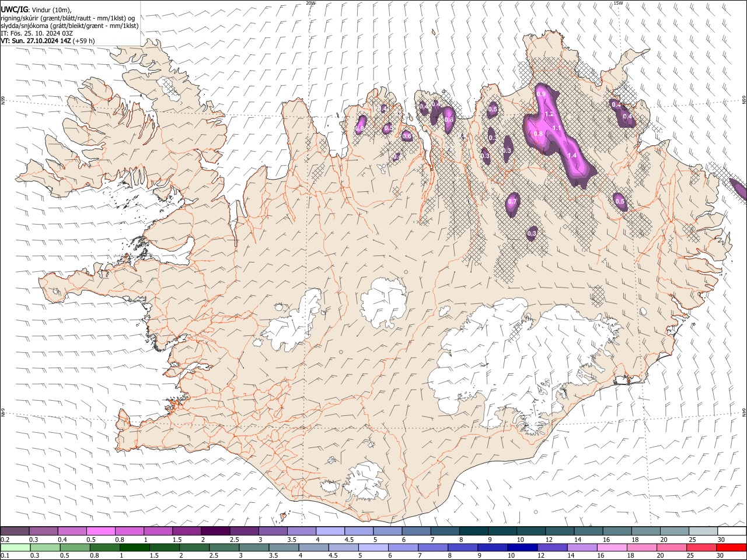Click the 1.1 precipitation value on the map

556,128
